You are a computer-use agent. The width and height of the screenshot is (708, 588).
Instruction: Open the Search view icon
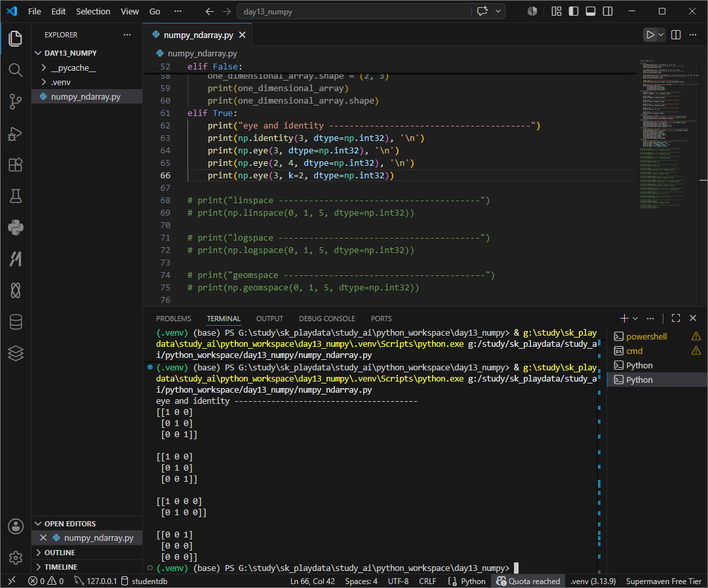point(15,69)
